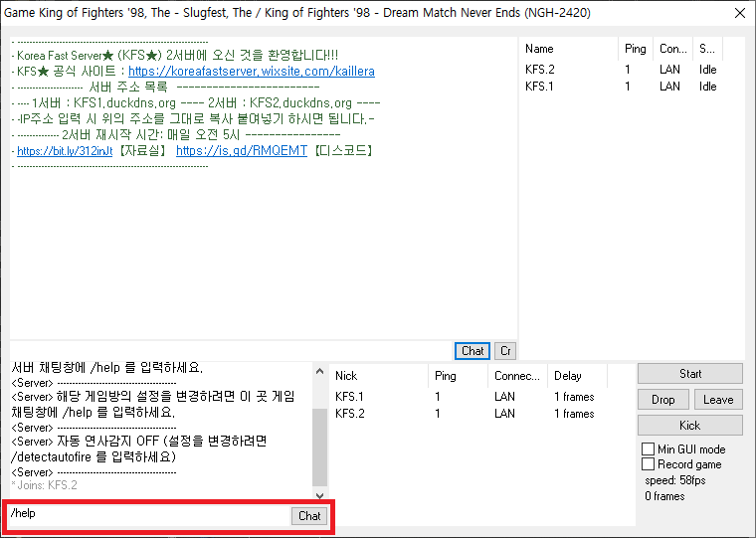Focus the upper server chat input field
The width and height of the screenshot is (756, 538).
coord(231,350)
